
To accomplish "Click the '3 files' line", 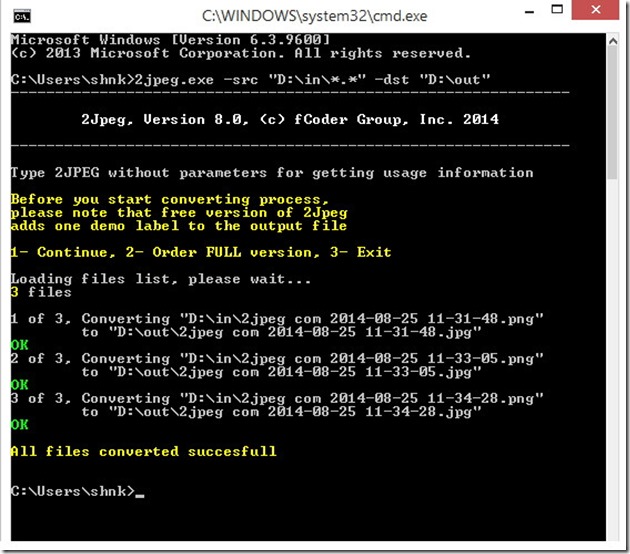I will pos(41,292).
